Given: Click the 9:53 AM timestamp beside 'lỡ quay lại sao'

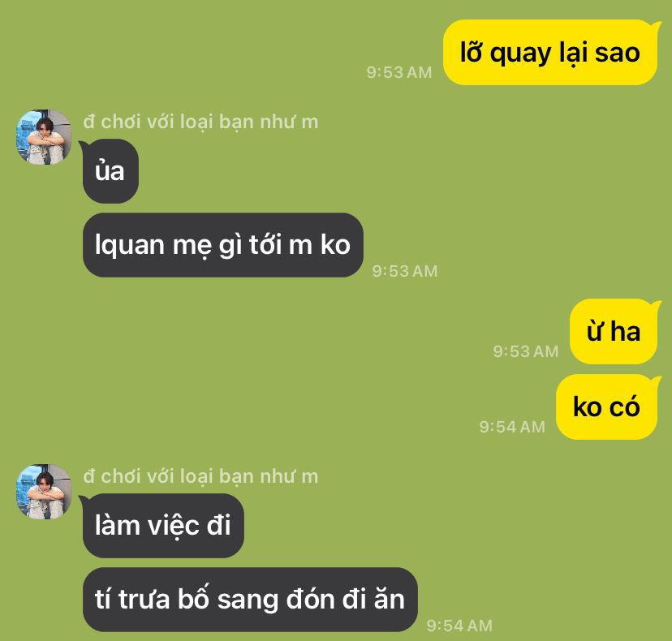Looking at the screenshot, I should click(x=399, y=72).
